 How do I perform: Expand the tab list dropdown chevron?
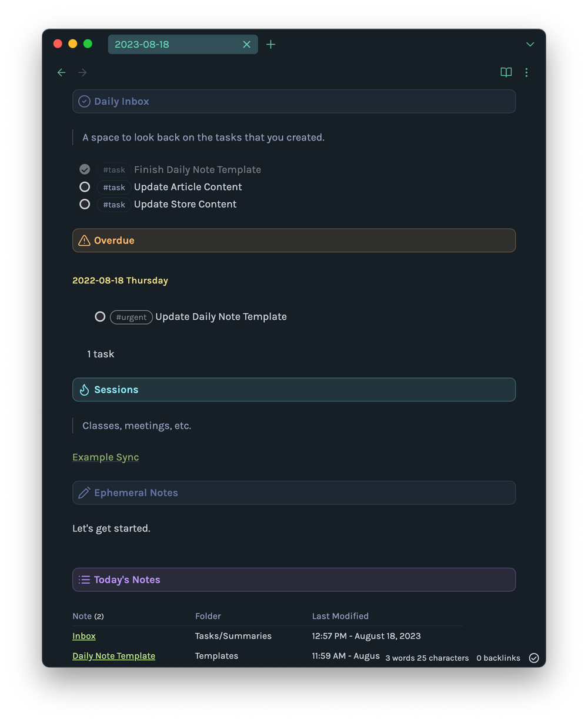pos(530,45)
